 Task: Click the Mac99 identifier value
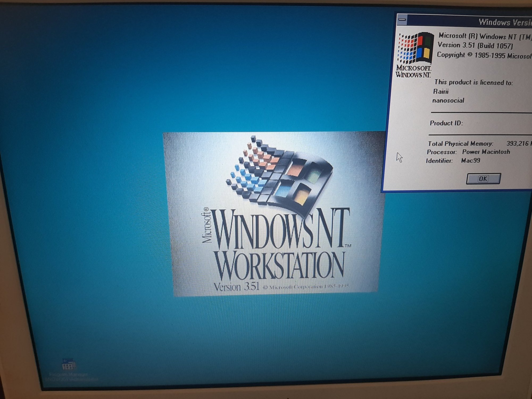pos(471,161)
